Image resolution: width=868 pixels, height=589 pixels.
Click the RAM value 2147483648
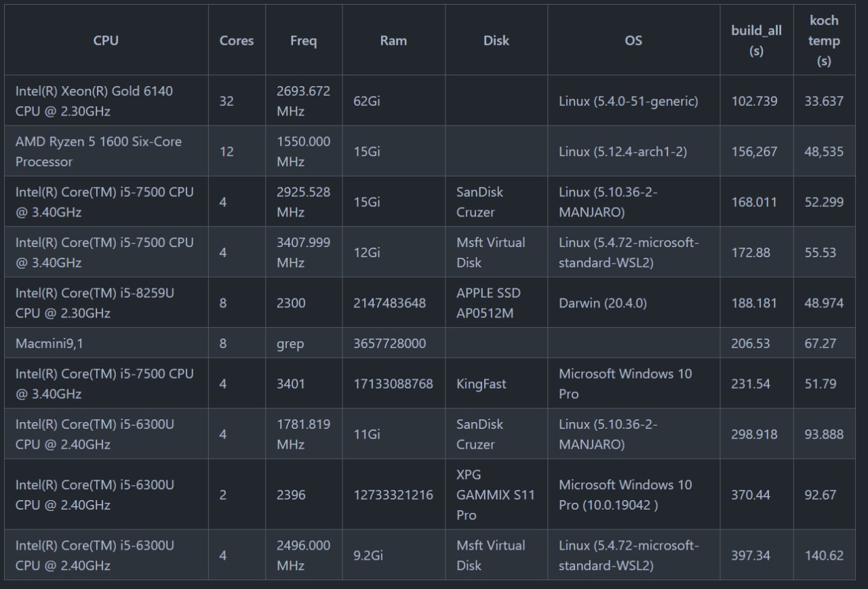[389, 303]
